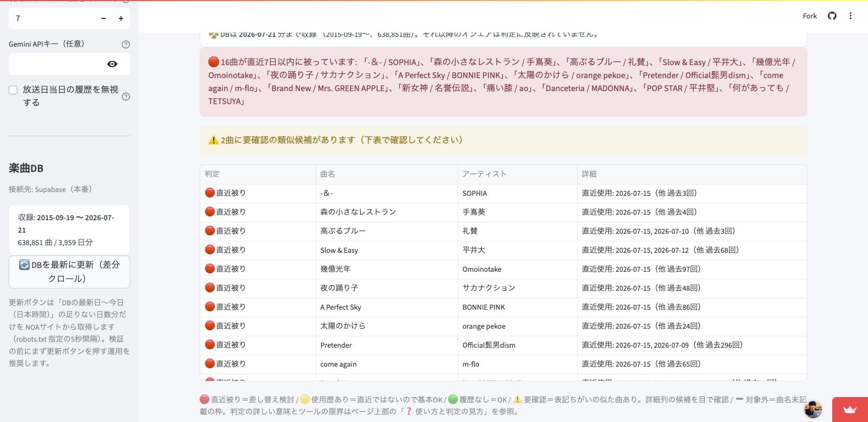
Task: Click the Gemini API key input
Action: 57,64
